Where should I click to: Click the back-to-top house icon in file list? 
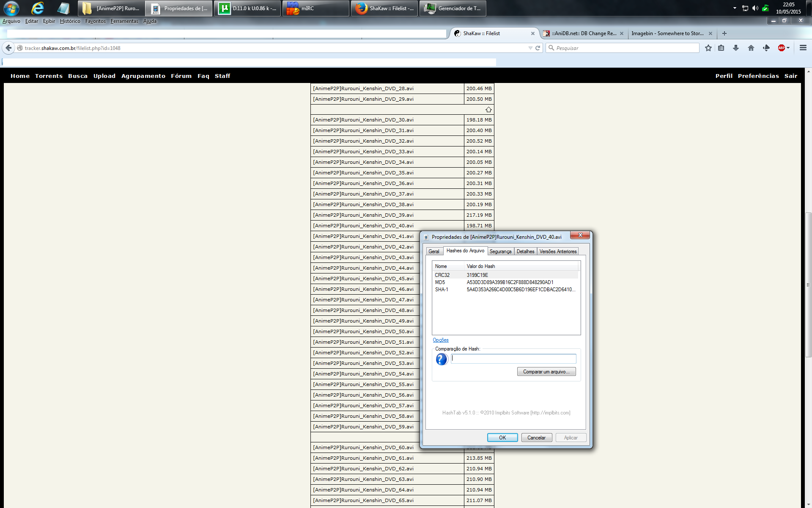(488, 110)
